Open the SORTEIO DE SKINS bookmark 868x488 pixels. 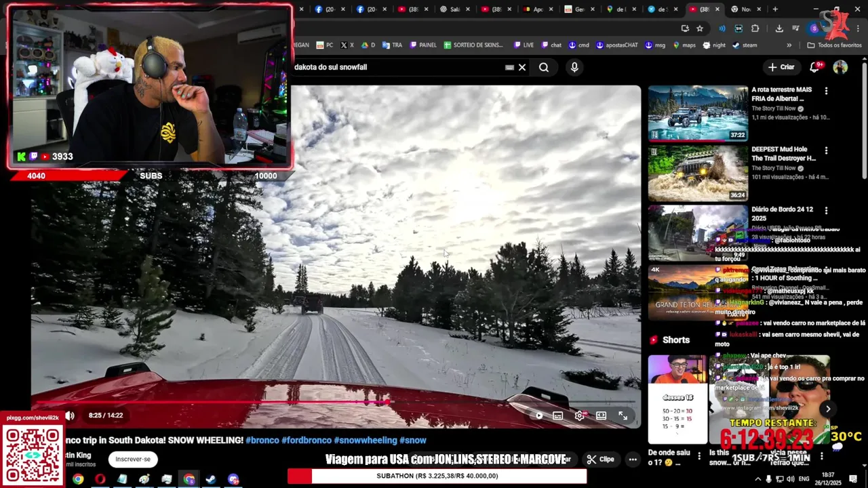[473, 45]
